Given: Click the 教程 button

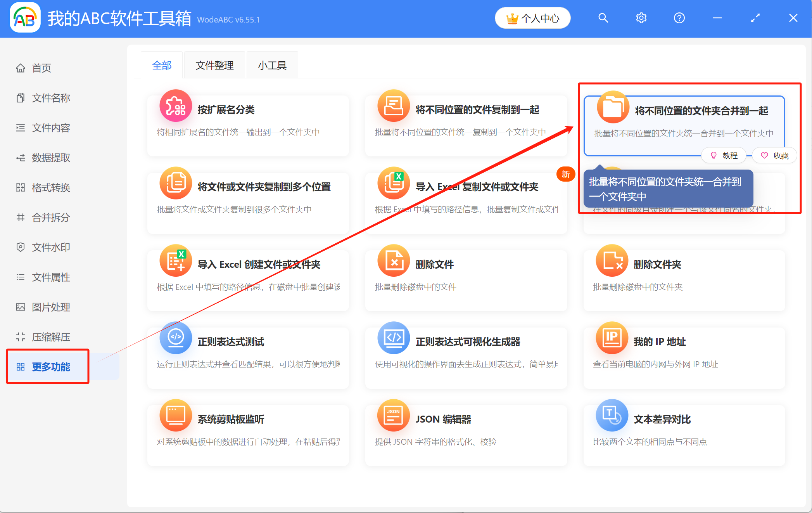Looking at the screenshot, I should coord(724,155).
